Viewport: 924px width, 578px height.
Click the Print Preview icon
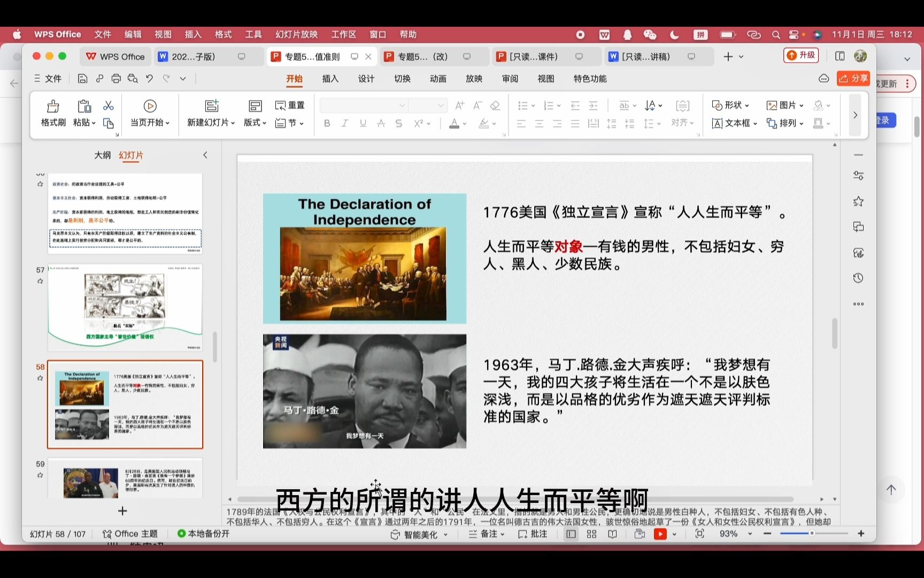pos(133,79)
